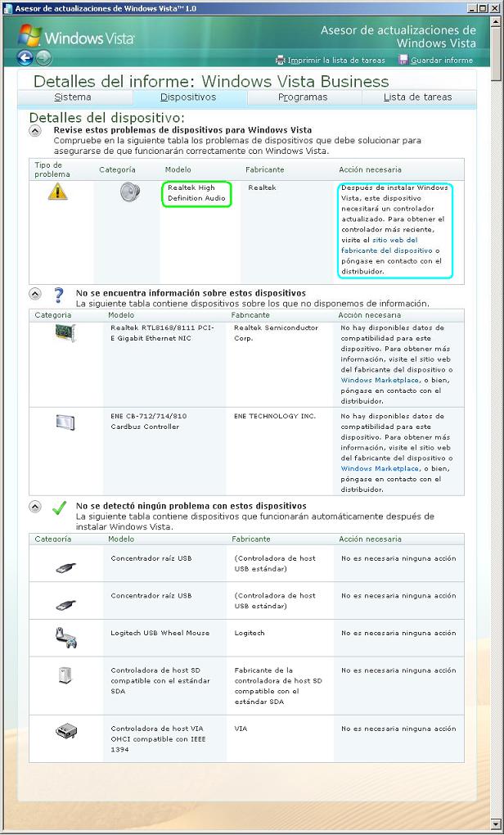Minimize the Asesor de actualizaciones window

click(x=472, y=8)
